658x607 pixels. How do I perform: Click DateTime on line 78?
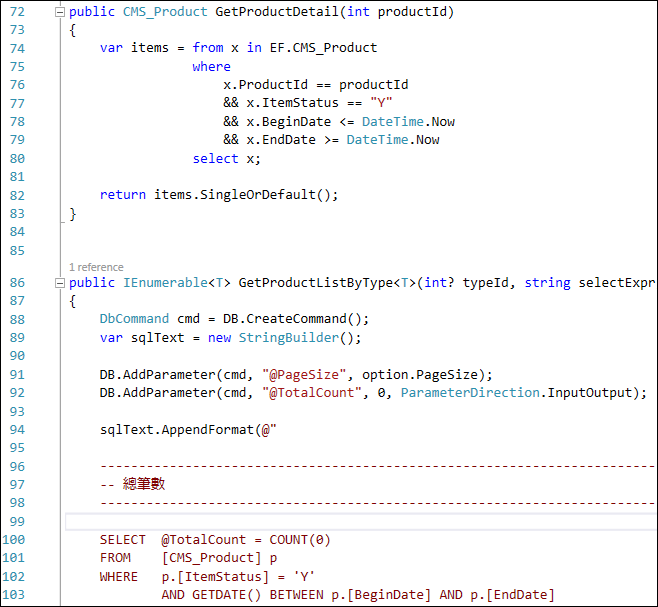393,122
